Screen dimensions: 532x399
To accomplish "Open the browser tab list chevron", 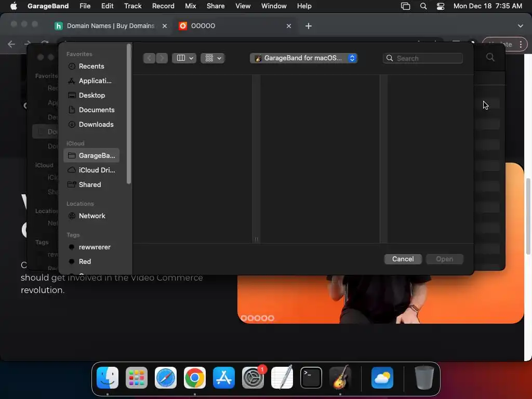I will tap(521, 26).
